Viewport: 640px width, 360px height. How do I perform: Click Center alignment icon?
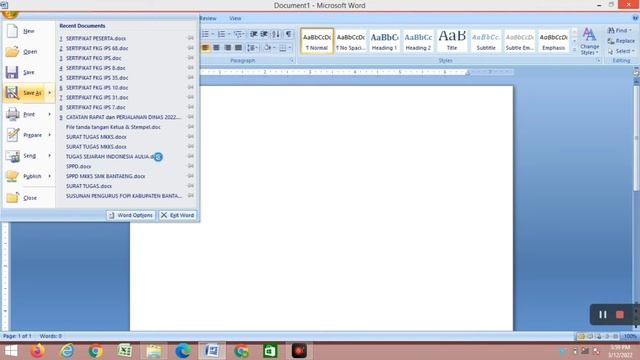point(216,48)
